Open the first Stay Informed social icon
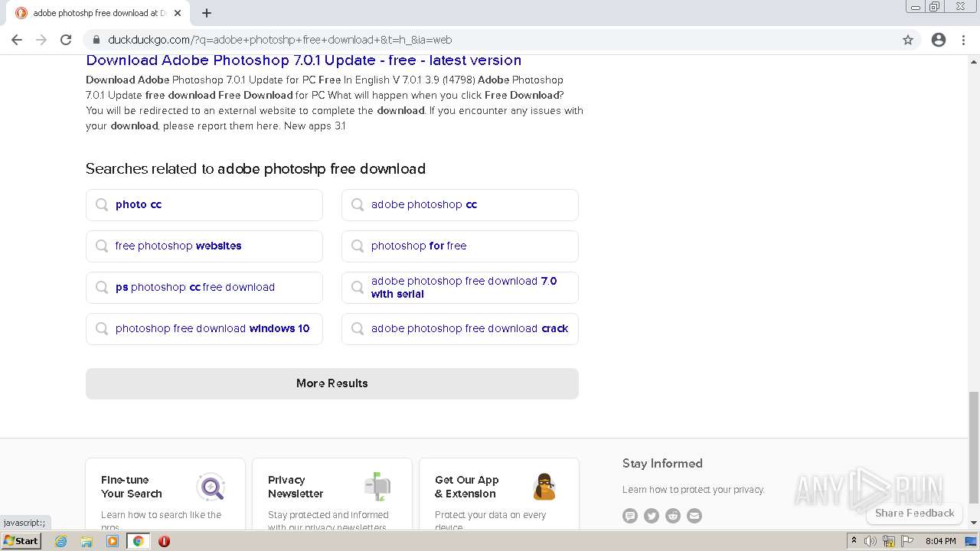This screenshot has width=980, height=551. pyautogui.click(x=630, y=516)
